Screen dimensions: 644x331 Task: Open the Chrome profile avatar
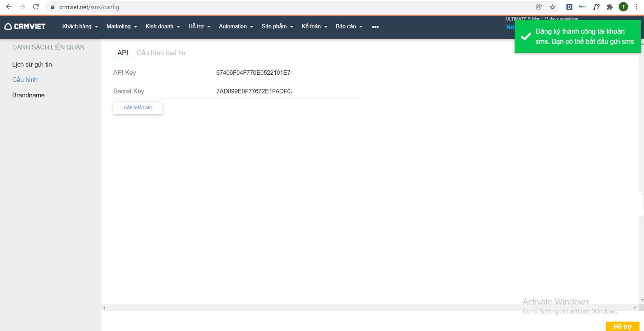coord(623,7)
